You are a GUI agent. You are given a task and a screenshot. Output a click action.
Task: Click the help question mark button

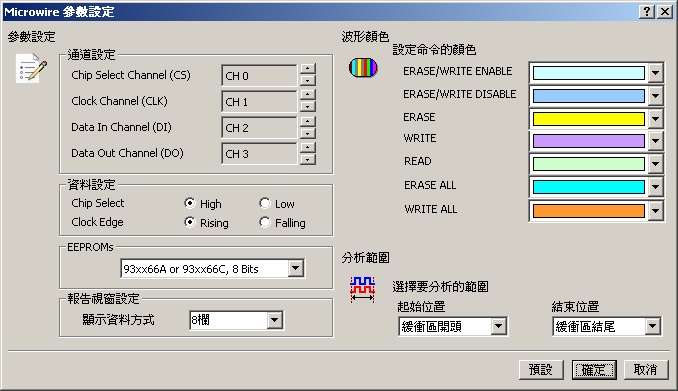(x=647, y=12)
